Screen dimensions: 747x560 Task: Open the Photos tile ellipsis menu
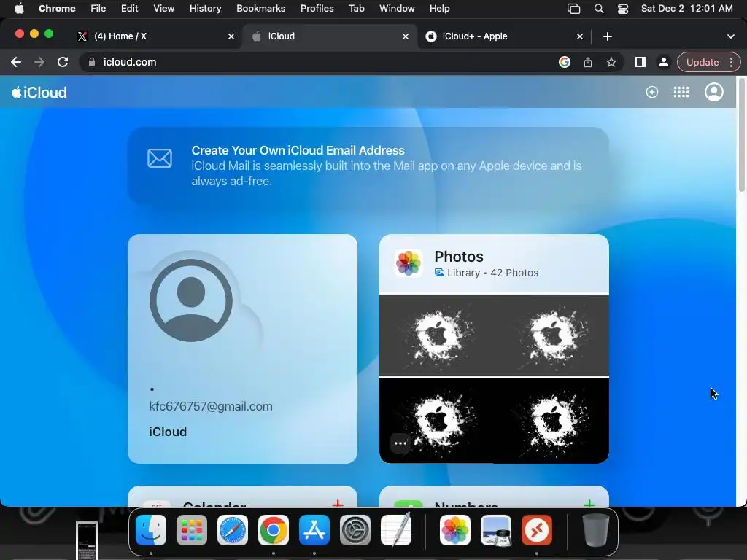point(400,443)
